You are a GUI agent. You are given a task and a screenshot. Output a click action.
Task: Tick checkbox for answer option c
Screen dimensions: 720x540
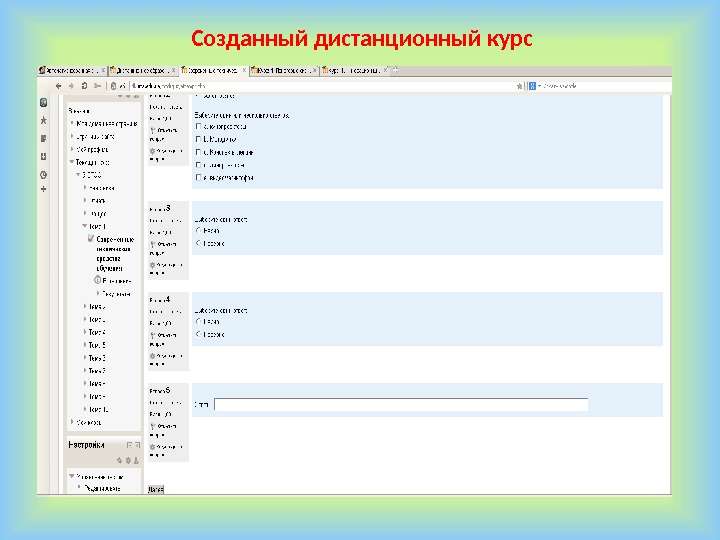[x=198, y=152]
